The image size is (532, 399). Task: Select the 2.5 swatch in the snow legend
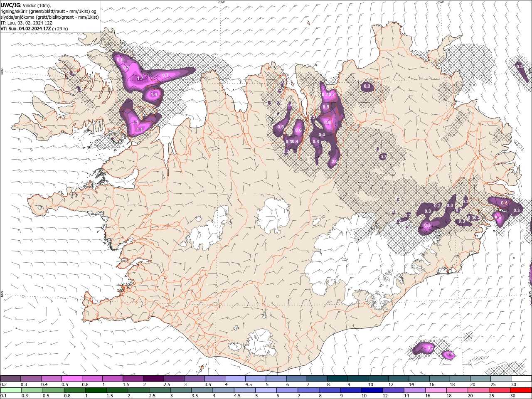[x=174, y=379]
